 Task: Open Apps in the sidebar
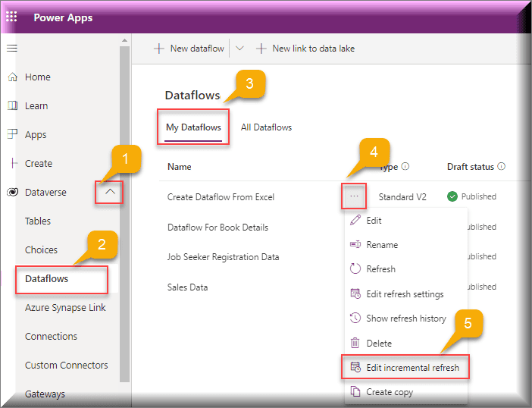tap(36, 135)
